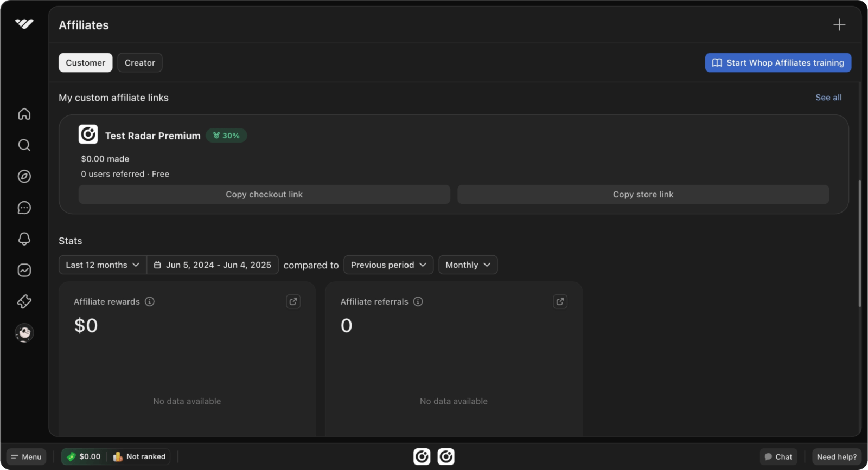This screenshot has height=470, width=868.
Task: Click the Stats heading
Action: (71, 241)
